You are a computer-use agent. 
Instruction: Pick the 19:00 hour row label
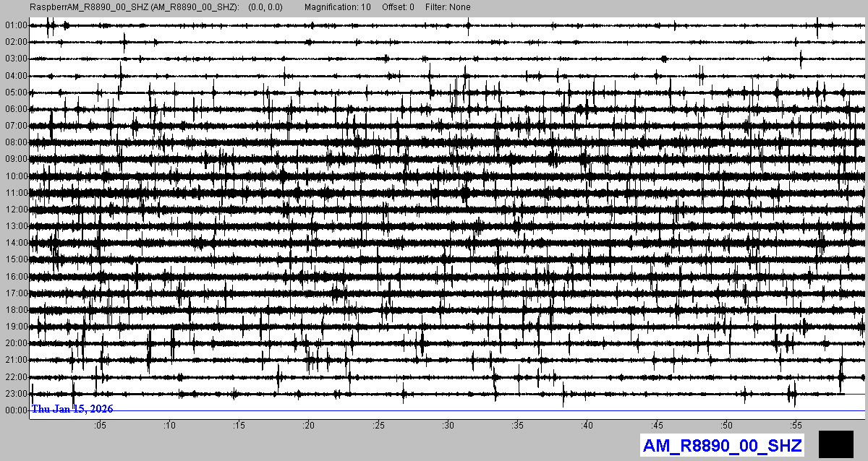pos(15,327)
